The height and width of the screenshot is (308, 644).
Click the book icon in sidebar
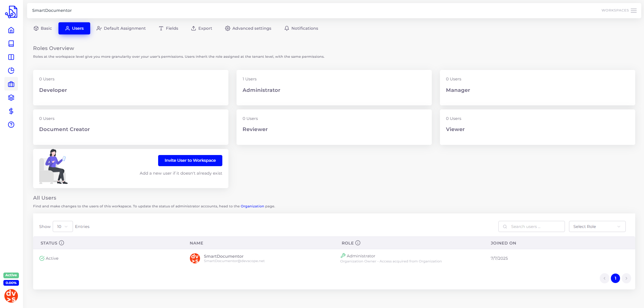(11, 44)
